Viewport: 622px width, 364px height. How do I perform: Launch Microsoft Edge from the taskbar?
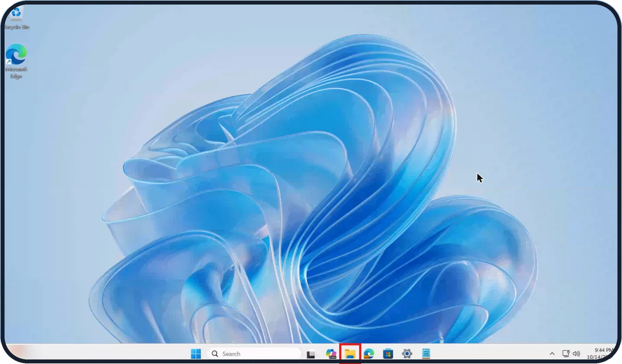click(369, 354)
